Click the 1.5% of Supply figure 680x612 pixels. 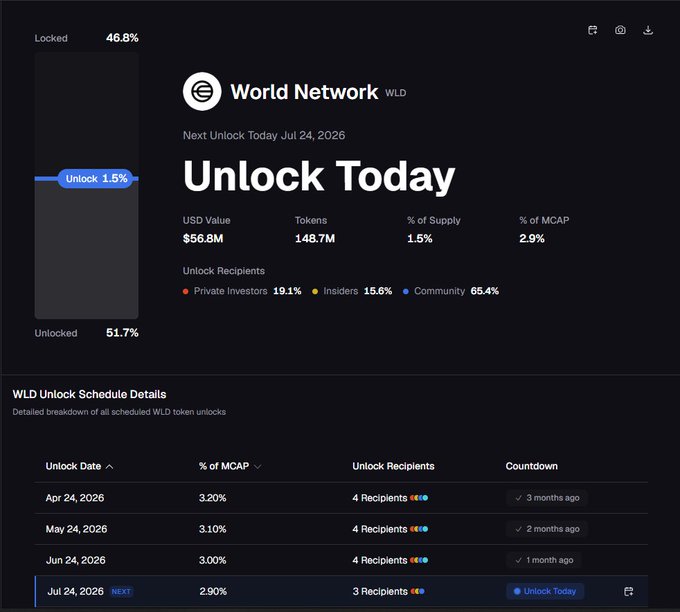[420, 239]
